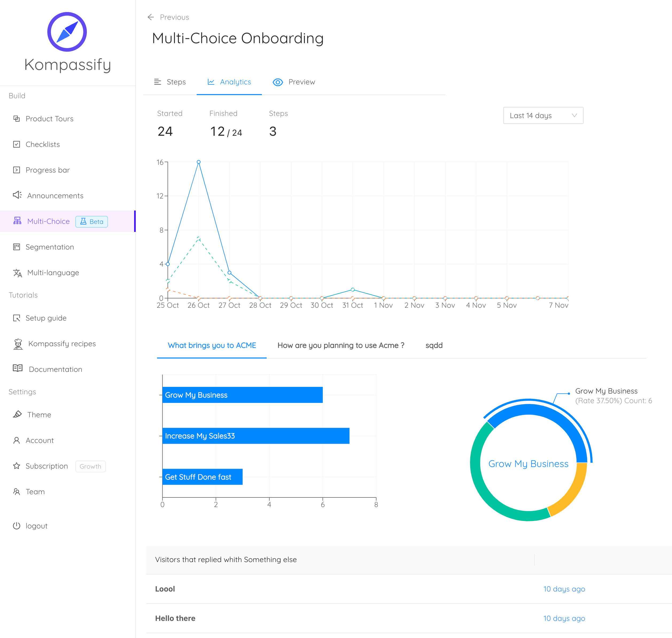Click the Announcements megaphone icon
The image size is (672, 638).
pos(17,195)
